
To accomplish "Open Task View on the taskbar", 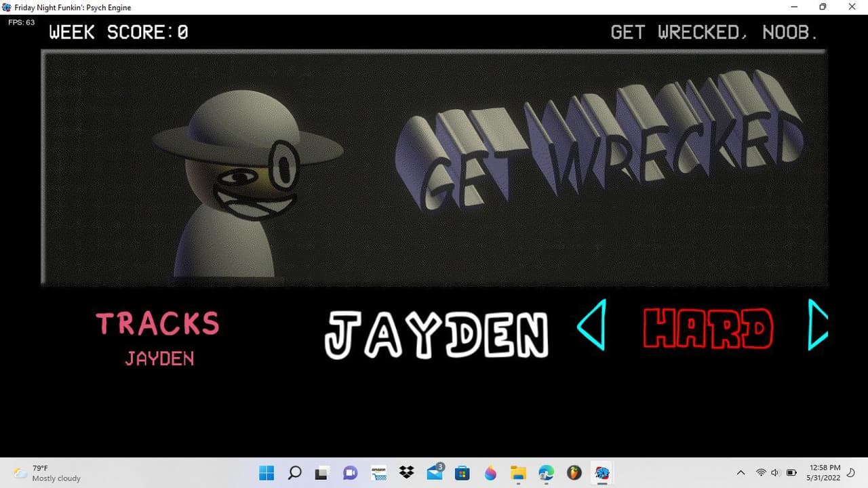I will click(x=322, y=473).
